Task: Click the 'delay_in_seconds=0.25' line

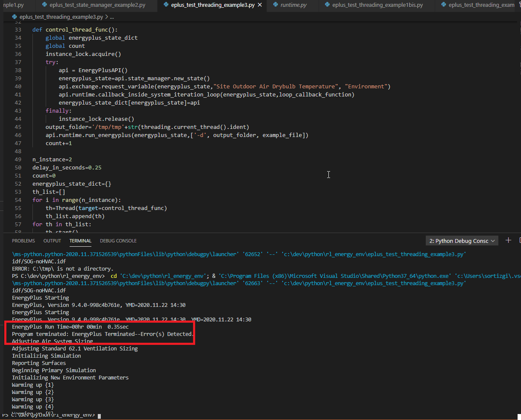Action: [x=67, y=168]
